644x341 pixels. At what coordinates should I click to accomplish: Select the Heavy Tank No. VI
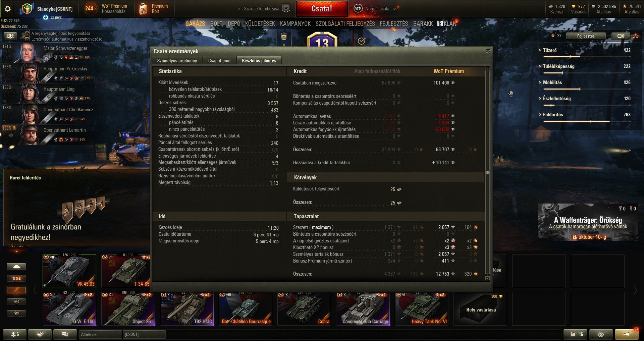click(x=422, y=308)
